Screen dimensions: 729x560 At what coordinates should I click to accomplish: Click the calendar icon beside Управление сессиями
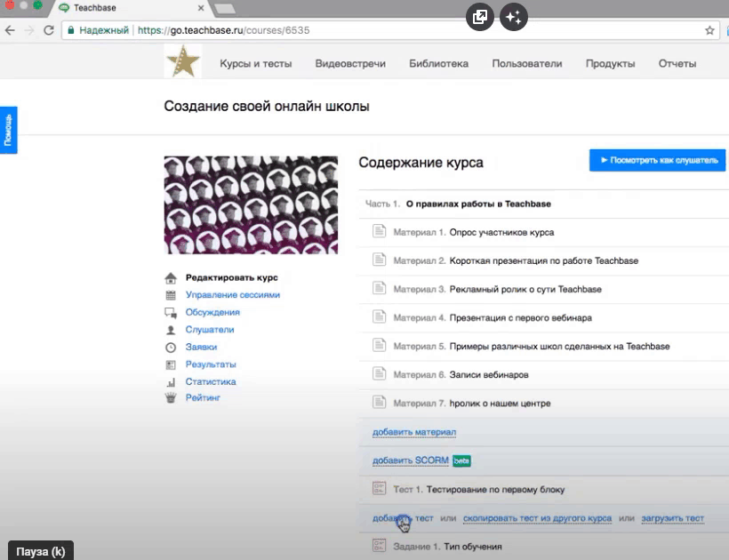click(171, 295)
